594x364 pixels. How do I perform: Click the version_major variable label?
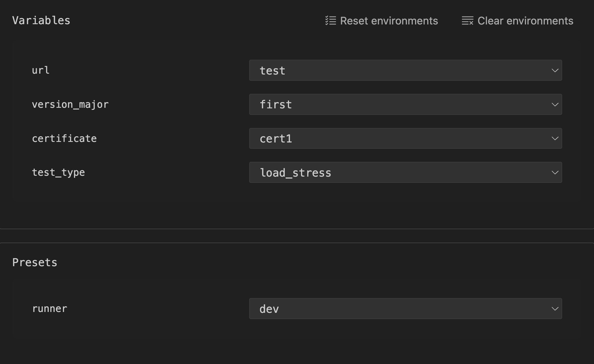click(70, 105)
